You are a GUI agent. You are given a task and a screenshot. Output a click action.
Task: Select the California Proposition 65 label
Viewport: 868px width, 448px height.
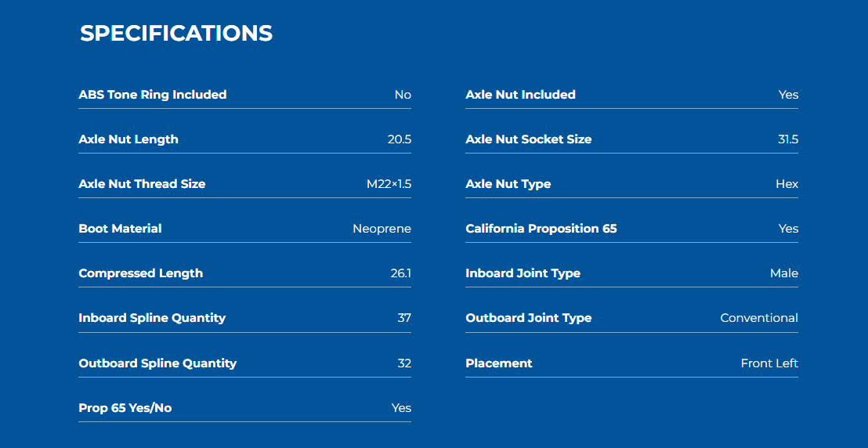click(541, 229)
